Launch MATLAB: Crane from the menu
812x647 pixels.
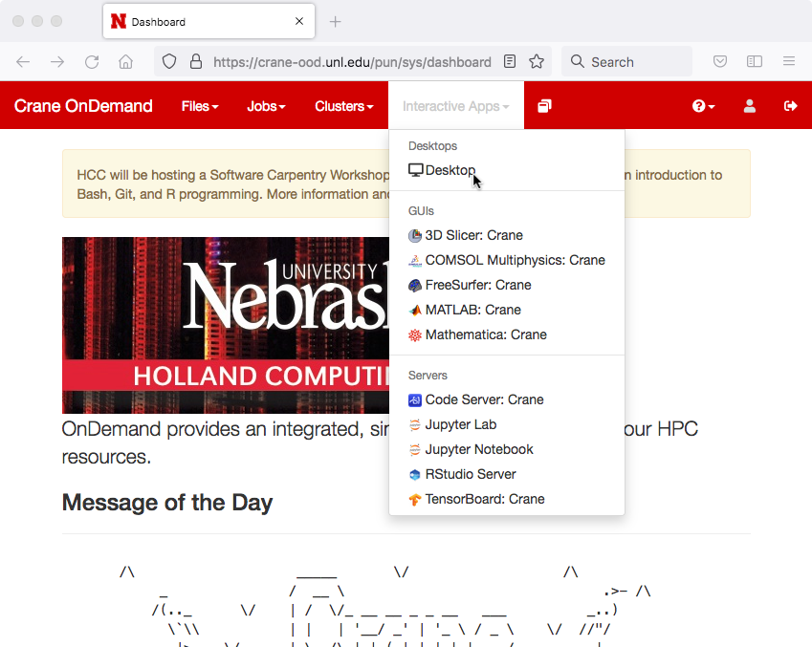click(x=472, y=310)
